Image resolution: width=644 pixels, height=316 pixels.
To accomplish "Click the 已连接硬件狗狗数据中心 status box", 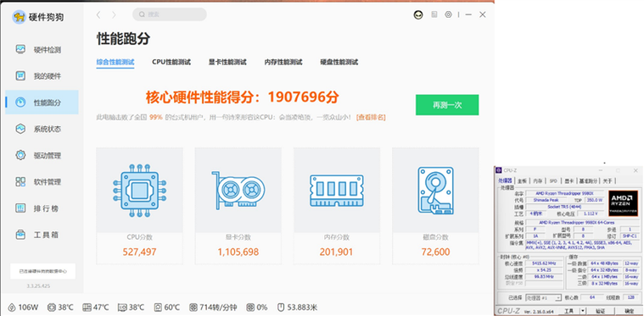I will click(42, 271).
